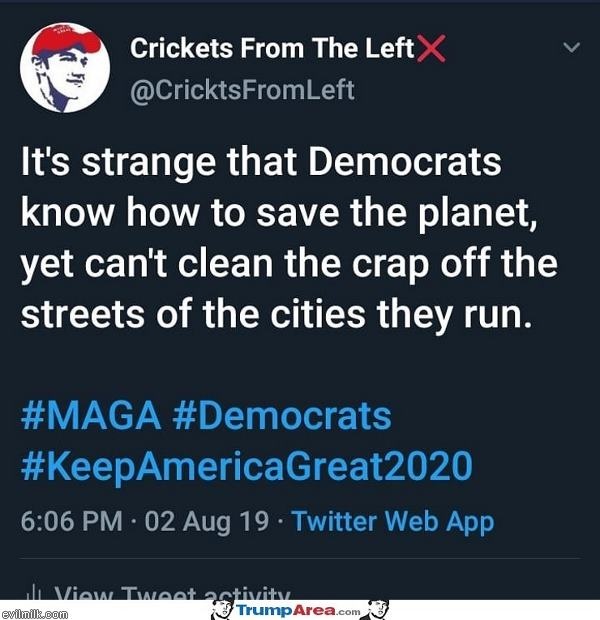Click the red cap on the avatar
The width and height of the screenshot is (600, 620).
(x=65, y=40)
